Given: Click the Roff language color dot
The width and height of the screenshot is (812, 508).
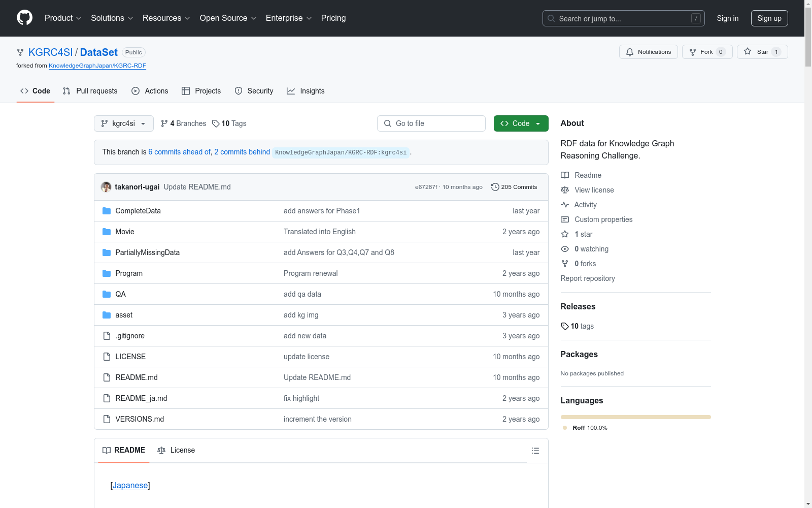Looking at the screenshot, I should (x=565, y=428).
